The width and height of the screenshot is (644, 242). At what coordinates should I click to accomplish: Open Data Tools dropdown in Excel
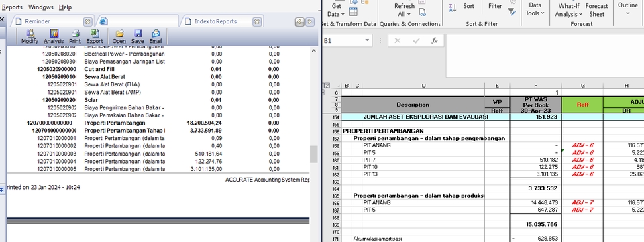click(535, 9)
